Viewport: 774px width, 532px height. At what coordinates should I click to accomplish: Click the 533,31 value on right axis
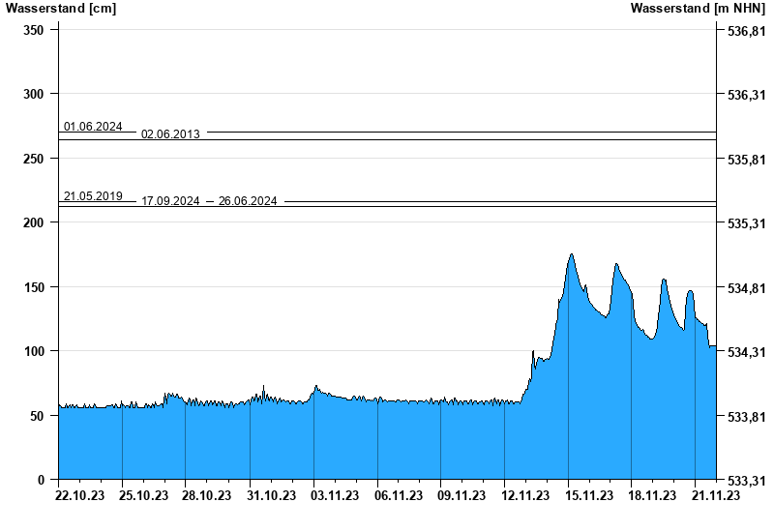(746, 480)
